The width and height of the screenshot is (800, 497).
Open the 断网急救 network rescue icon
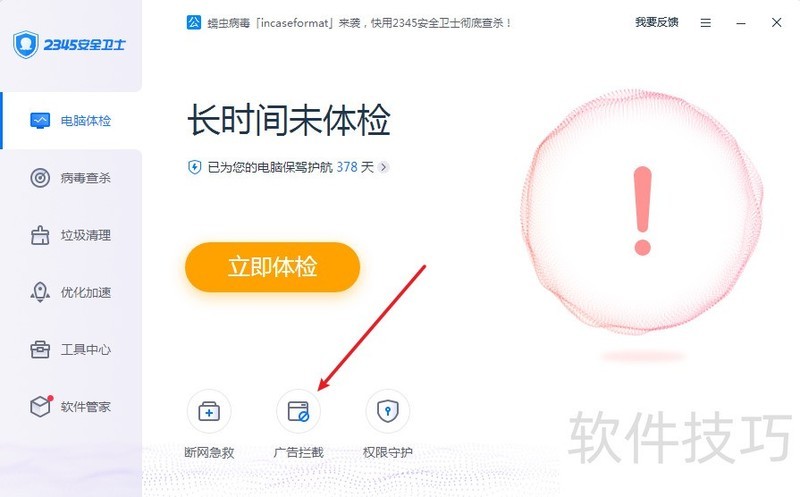[x=209, y=411]
